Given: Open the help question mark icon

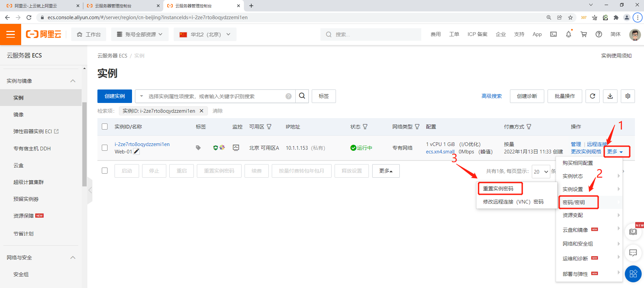Looking at the screenshot, I should (599, 34).
